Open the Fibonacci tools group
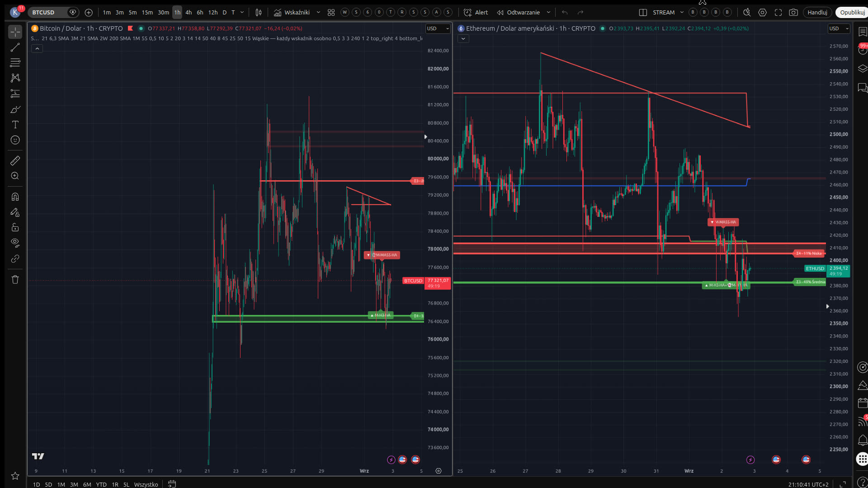Image resolution: width=868 pixels, height=488 pixels. (15, 62)
